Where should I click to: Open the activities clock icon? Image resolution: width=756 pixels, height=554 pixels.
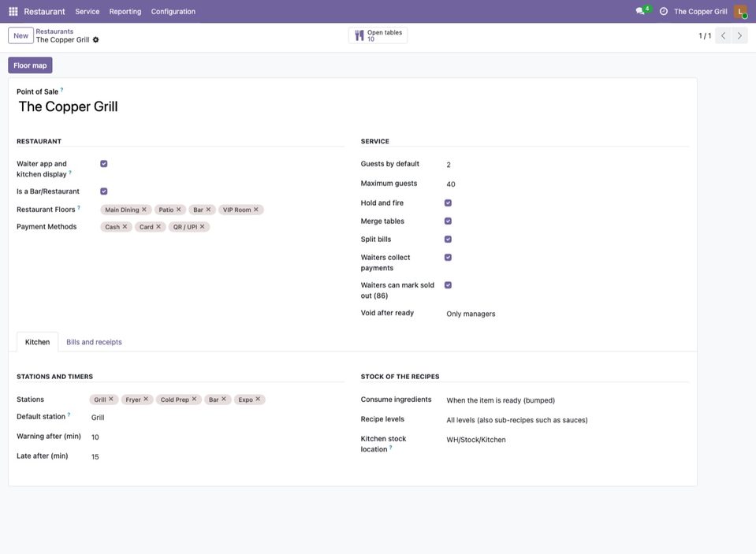point(664,11)
